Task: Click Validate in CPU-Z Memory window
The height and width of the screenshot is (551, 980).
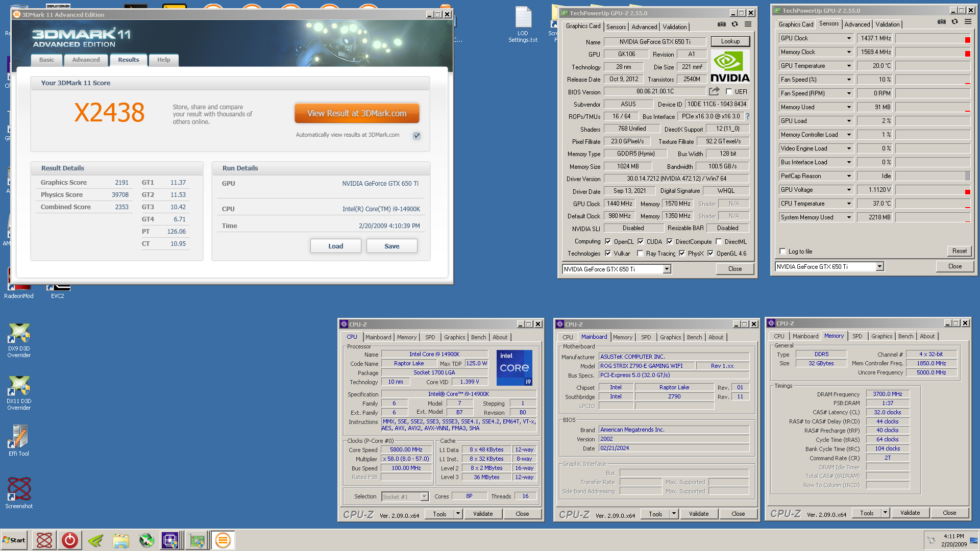Action: pyautogui.click(x=910, y=513)
